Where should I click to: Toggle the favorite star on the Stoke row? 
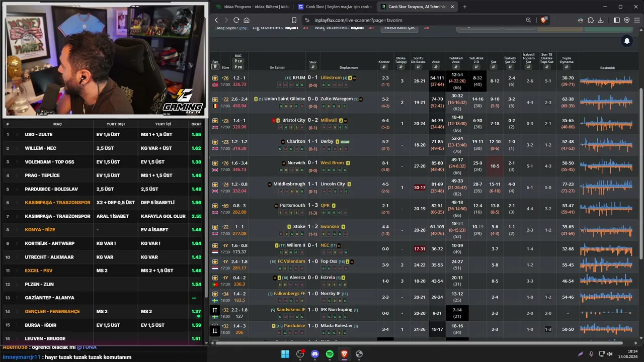coord(215,227)
